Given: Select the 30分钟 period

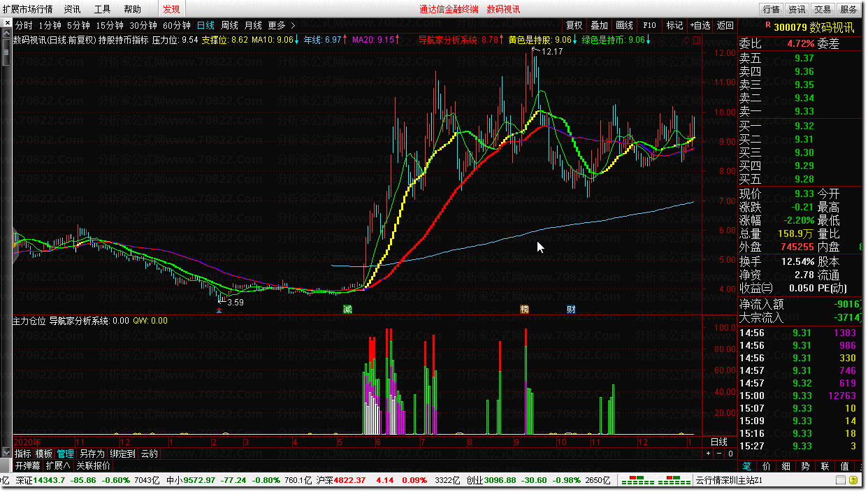Looking at the screenshot, I should 143,25.
